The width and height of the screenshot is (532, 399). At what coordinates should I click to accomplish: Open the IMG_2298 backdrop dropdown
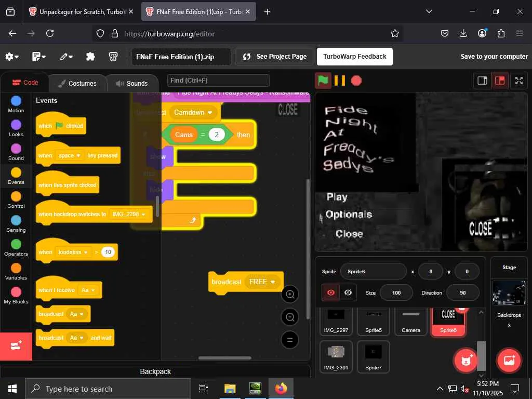pyautogui.click(x=129, y=214)
